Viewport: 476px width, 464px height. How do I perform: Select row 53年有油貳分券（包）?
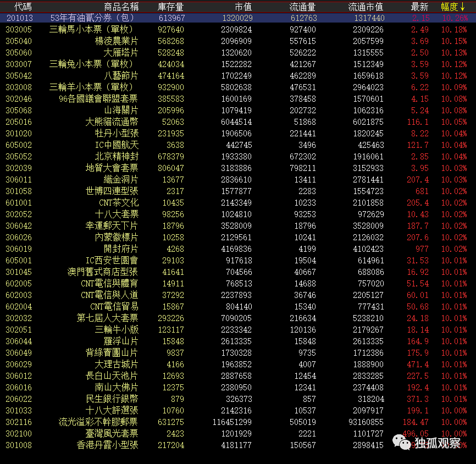(x=238, y=18)
